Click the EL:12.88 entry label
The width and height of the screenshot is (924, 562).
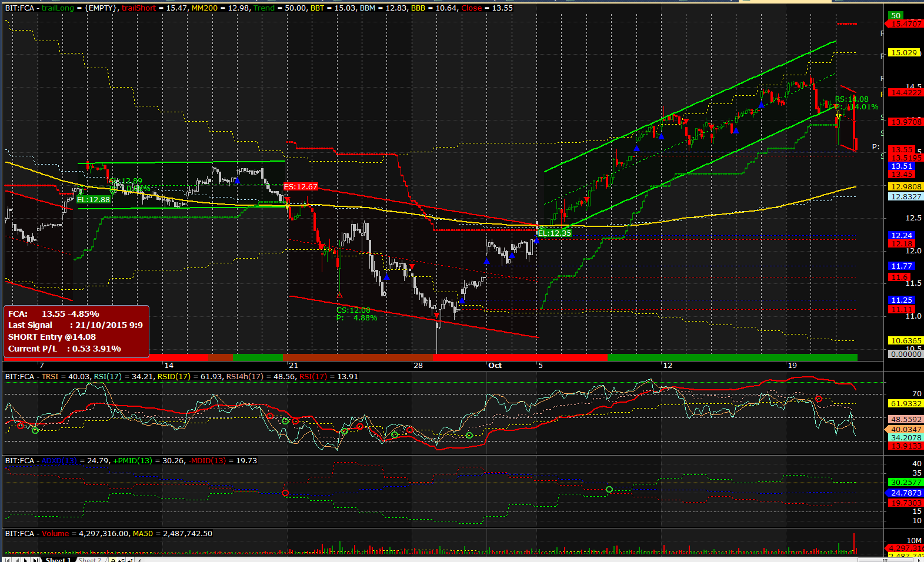(93, 199)
